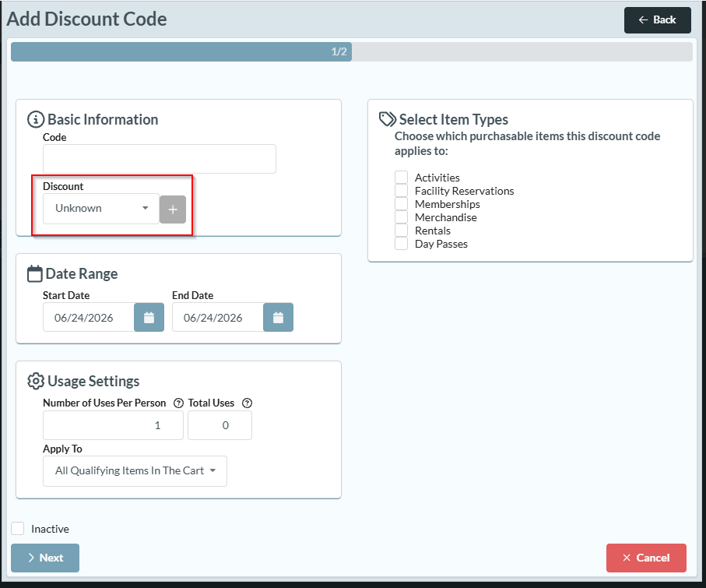Click the 1/2 step progress bar
706x588 pixels.
pos(352,52)
